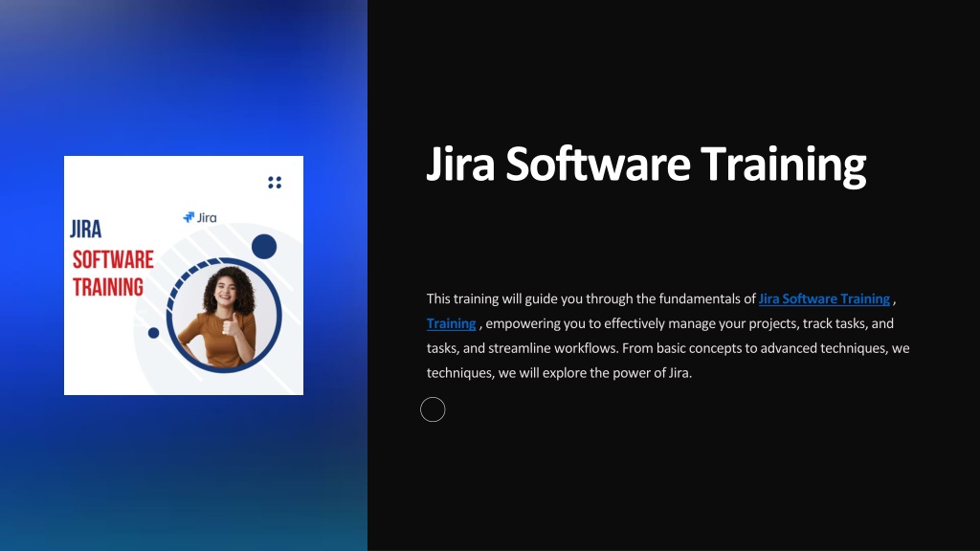Image resolution: width=980 pixels, height=551 pixels.
Task: Click the Jira logo in the image
Action: tap(199, 217)
